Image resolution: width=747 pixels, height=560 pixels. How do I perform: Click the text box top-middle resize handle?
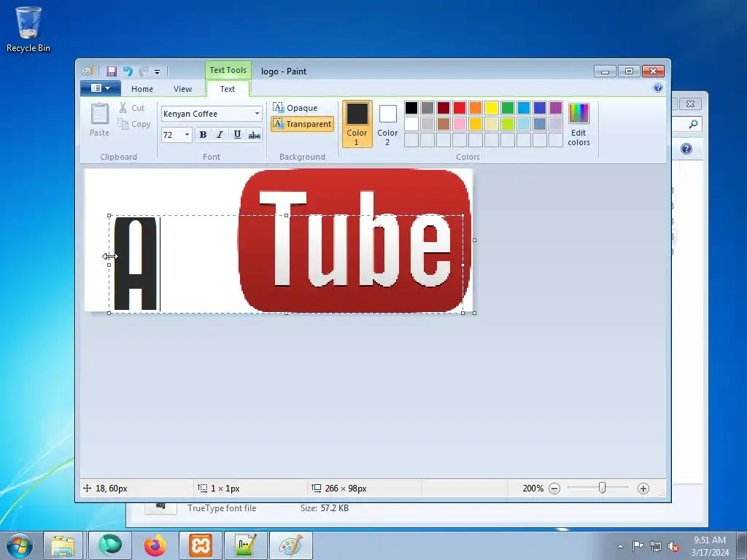[x=286, y=216]
